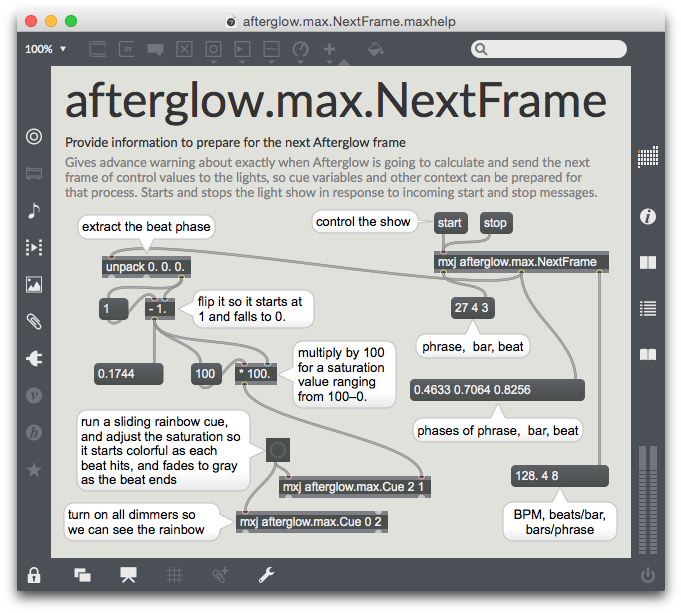Viewport: 681px width, 613px height.
Task: Click the number box showing 0.1744
Action: (129, 374)
